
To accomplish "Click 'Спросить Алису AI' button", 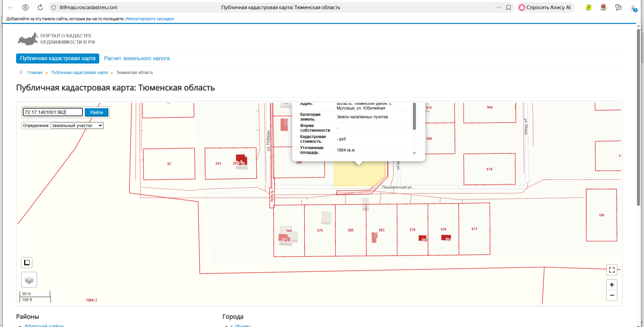I will [x=545, y=7].
